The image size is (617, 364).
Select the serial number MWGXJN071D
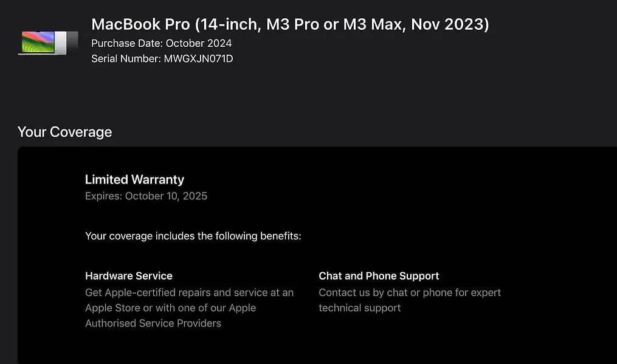(x=199, y=59)
